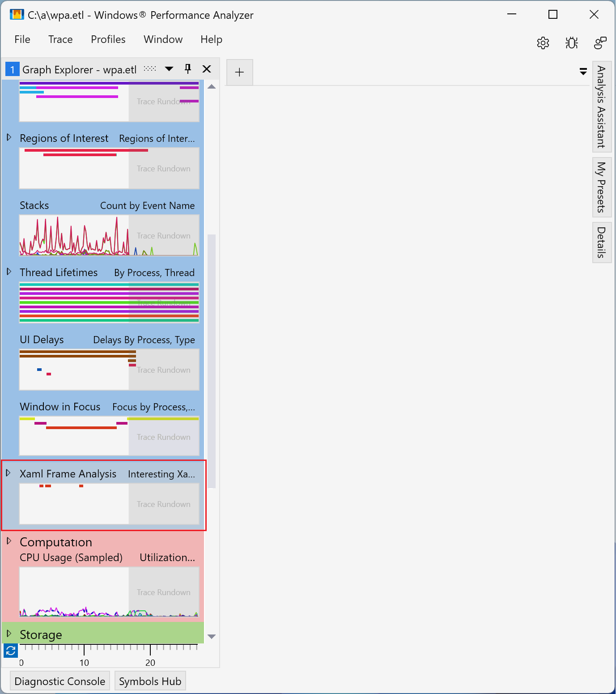Image resolution: width=616 pixels, height=694 pixels.
Task: Open the Profiles menu
Action: (108, 39)
